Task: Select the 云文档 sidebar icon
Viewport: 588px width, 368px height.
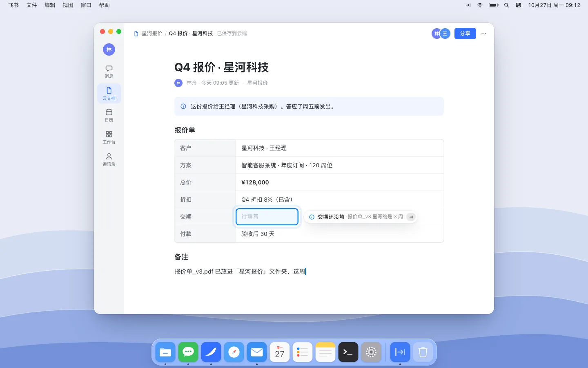Action: tap(109, 94)
